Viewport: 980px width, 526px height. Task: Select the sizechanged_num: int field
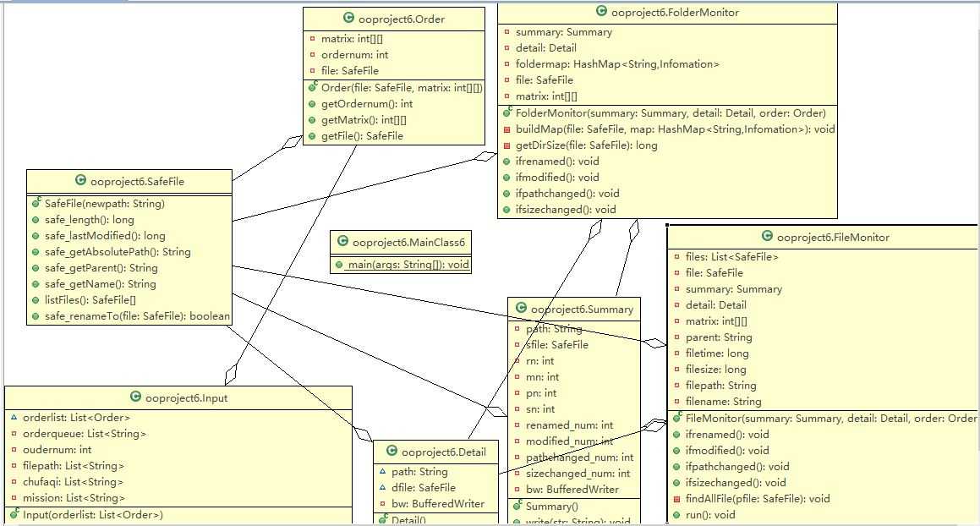tap(578, 474)
